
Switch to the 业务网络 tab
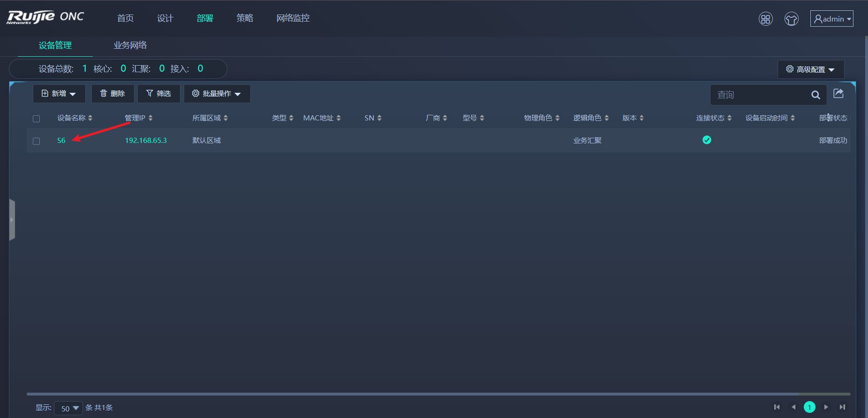(130, 45)
